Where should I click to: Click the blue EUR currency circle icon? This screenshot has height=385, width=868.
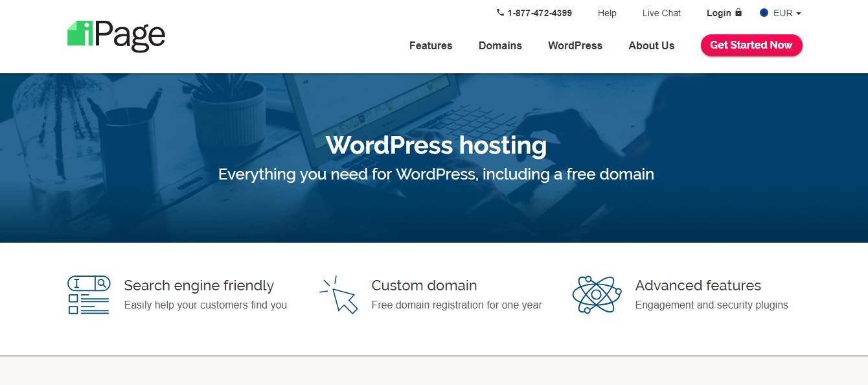(x=764, y=13)
